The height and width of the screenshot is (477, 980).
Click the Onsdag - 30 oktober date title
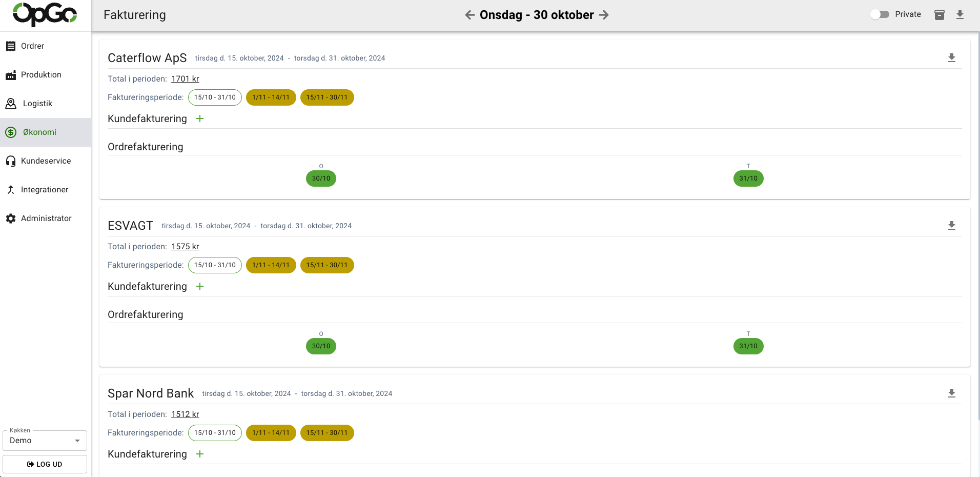click(537, 15)
